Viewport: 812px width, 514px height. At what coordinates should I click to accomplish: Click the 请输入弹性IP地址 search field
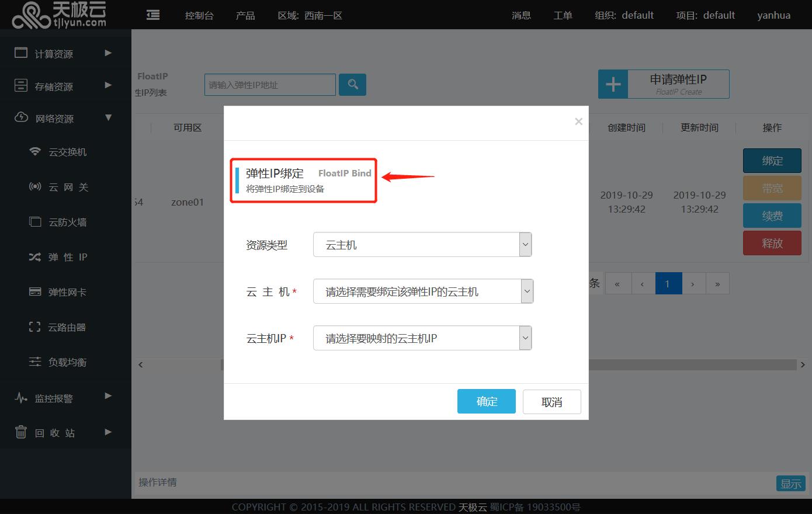pos(270,85)
